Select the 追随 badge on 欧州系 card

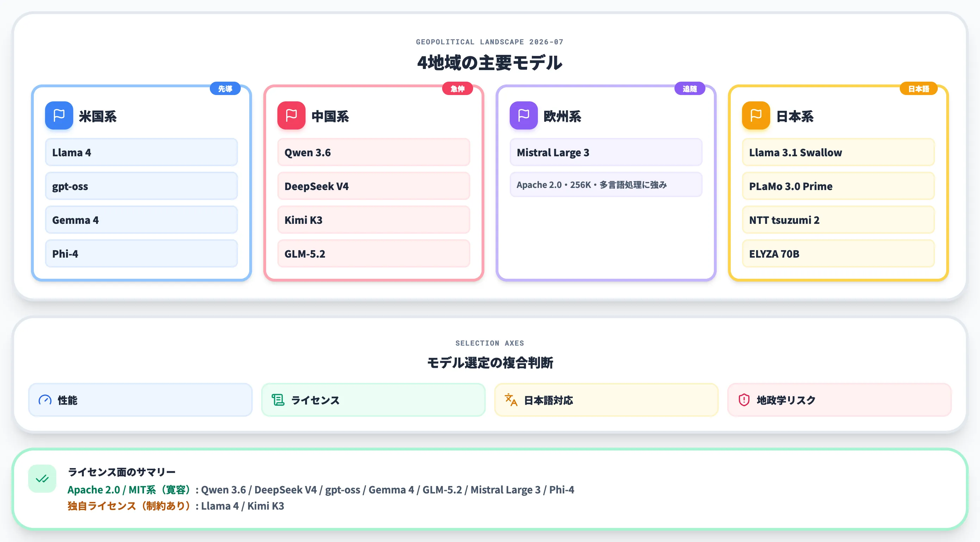690,89
